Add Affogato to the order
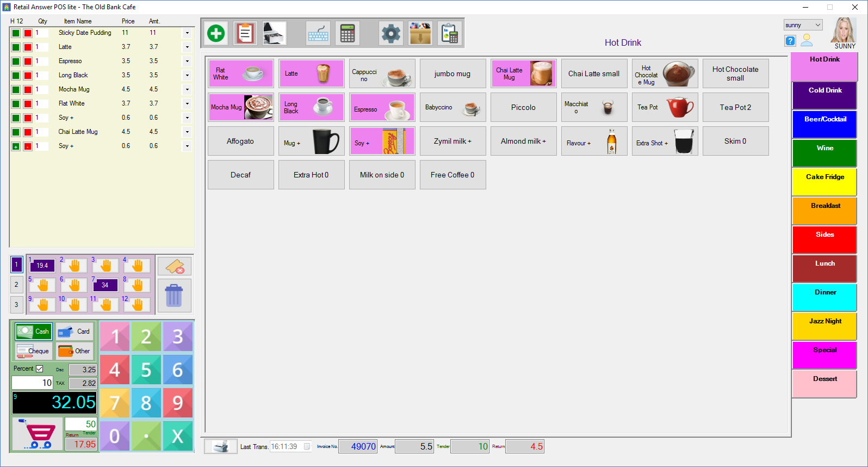The height and width of the screenshot is (467, 868). click(x=240, y=141)
